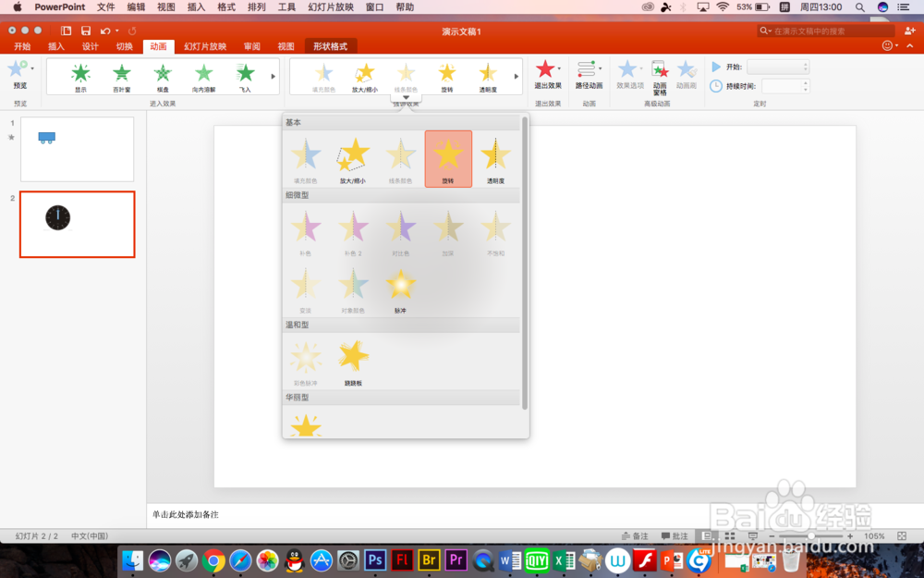Apply the 脉冲 emphasis effect
Image resolution: width=924 pixels, height=578 pixels.
coord(401,289)
